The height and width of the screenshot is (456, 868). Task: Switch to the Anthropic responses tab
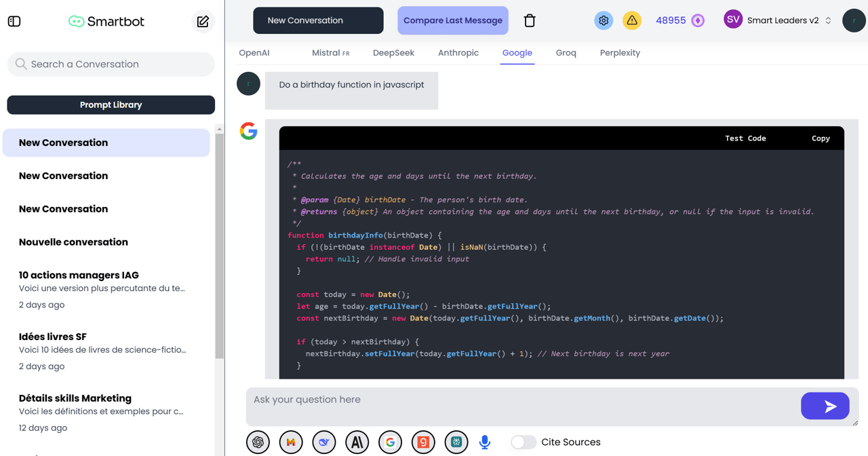458,52
